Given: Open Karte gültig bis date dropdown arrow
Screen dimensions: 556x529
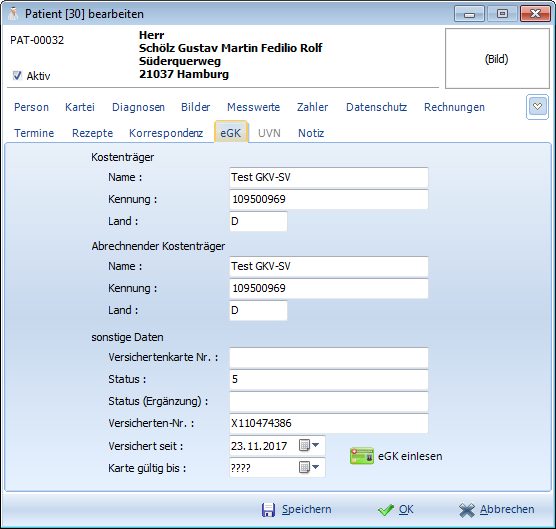Looking at the screenshot, I should pos(316,467).
